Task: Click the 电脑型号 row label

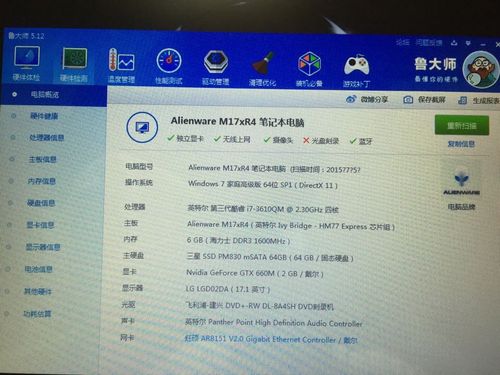Action: (x=139, y=166)
